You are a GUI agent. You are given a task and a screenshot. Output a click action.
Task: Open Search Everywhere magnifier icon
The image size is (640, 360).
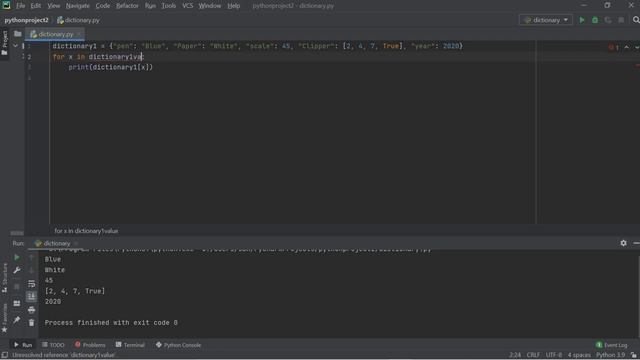tap(636, 20)
